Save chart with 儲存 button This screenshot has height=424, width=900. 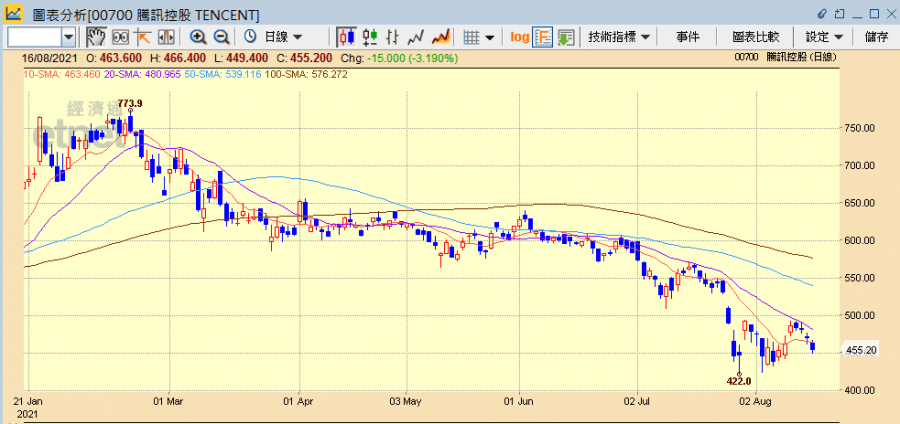(x=876, y=36)
